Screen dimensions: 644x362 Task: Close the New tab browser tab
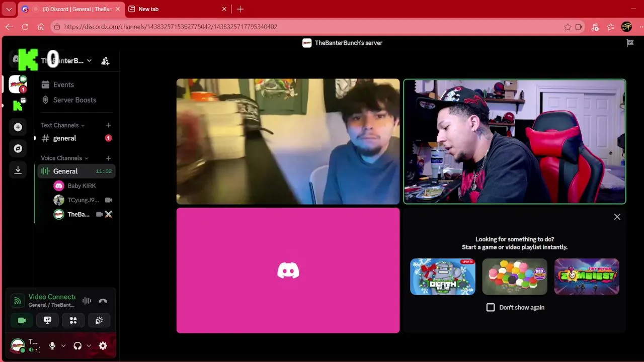click(224, 9)
